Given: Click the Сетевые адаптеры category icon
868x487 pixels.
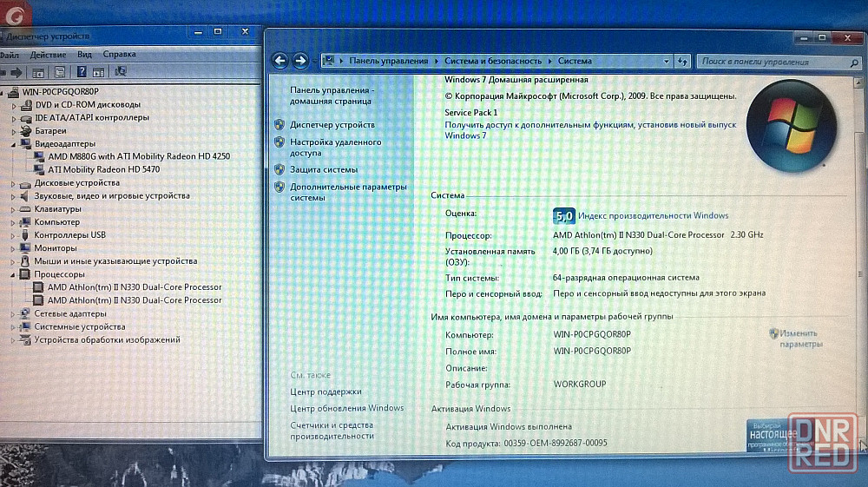Looking at the screenshot, I should [x=25, y=313].
